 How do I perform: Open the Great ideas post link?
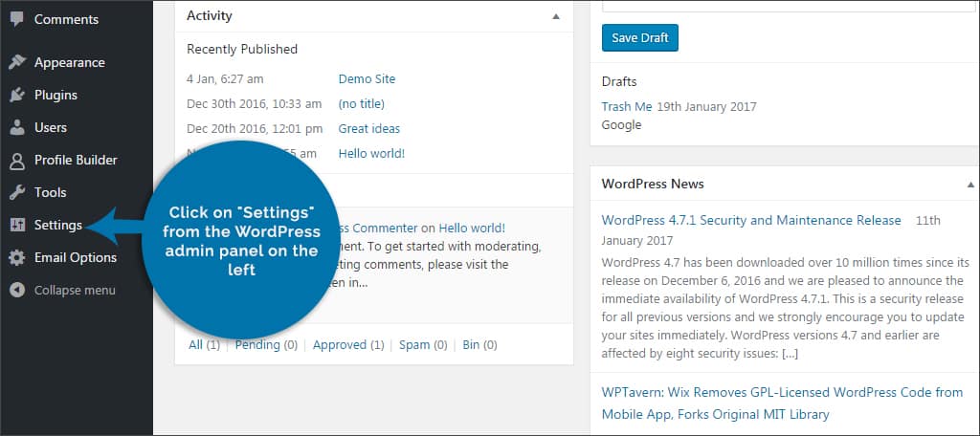click(368, 129)
